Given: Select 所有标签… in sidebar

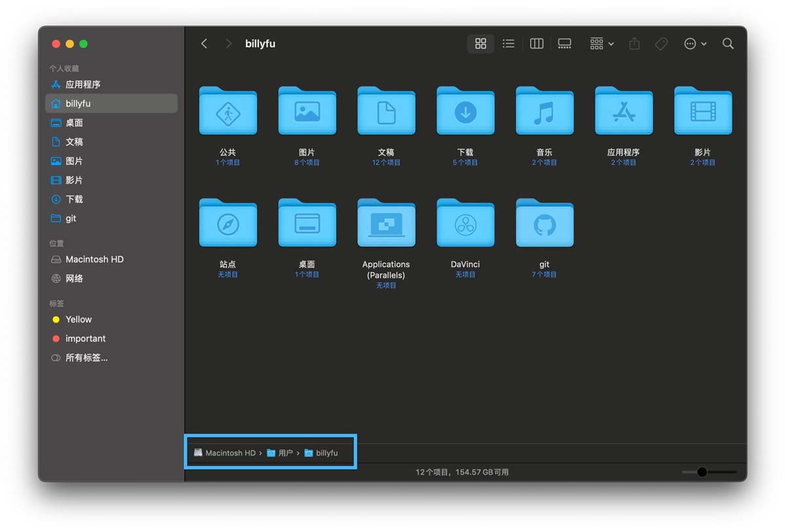Looking at the screenshot, I should (x=86, y=358).
